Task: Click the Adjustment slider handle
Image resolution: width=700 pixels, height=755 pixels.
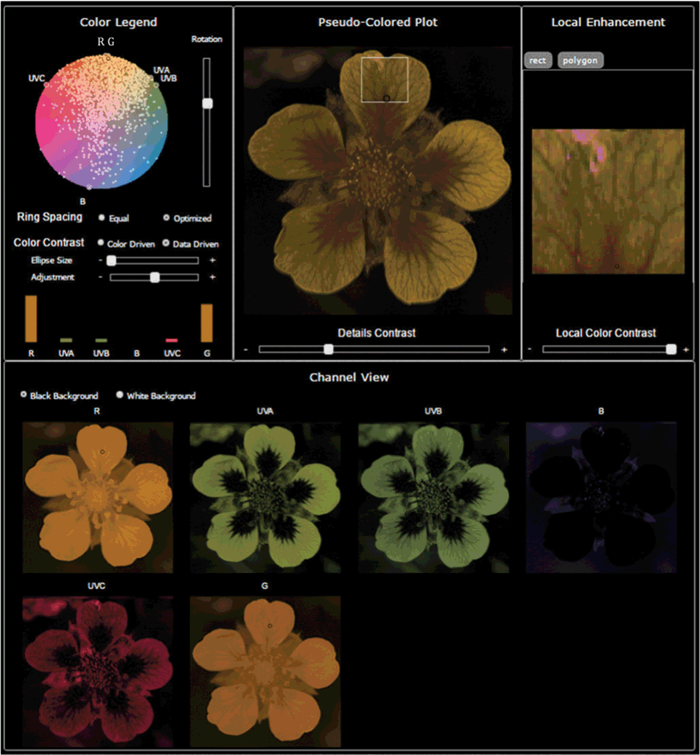Action: point(155,277)
